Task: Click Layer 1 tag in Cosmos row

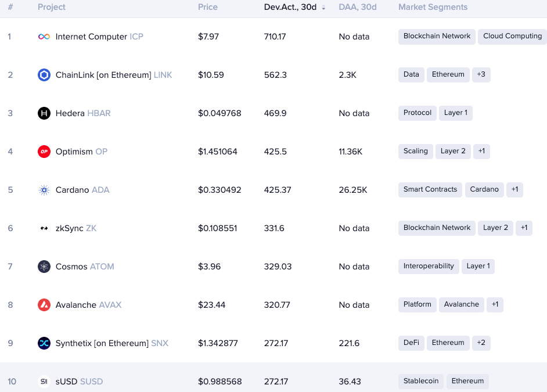Action: [478, 267]
